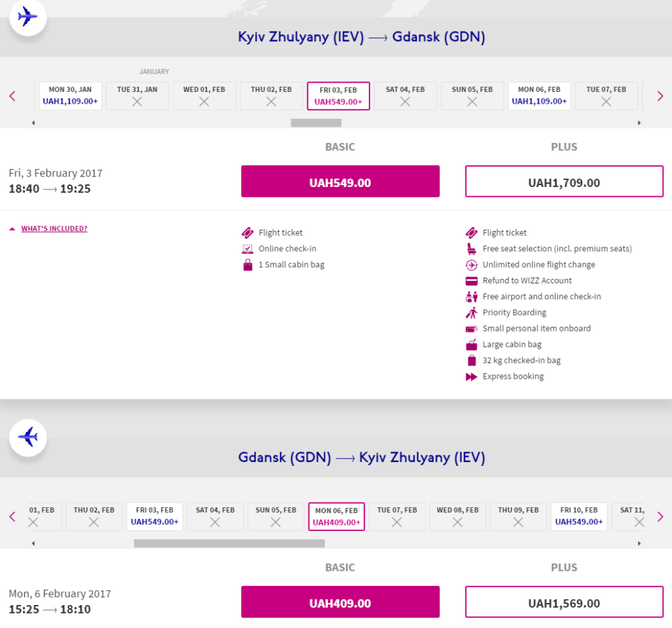Choose return Plus fare UAH1,569.00
The width and height of the screenshot is (672, 628).
click(564, 602)
